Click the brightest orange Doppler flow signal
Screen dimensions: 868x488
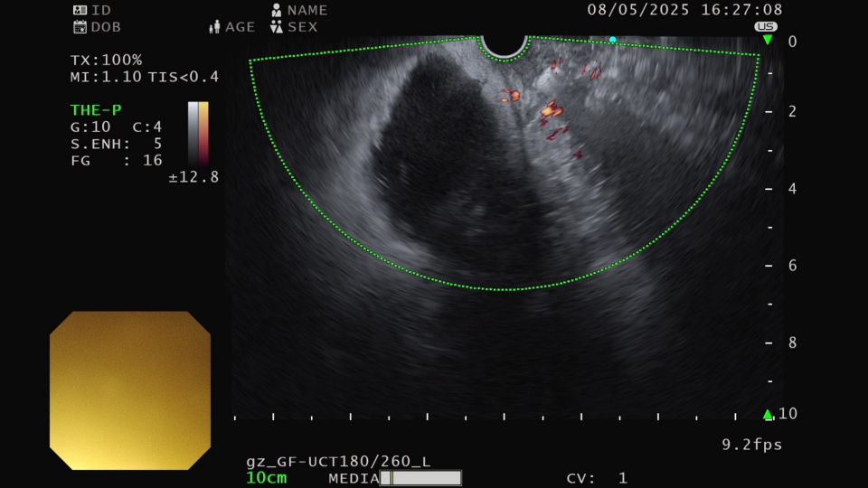(549, 110)
